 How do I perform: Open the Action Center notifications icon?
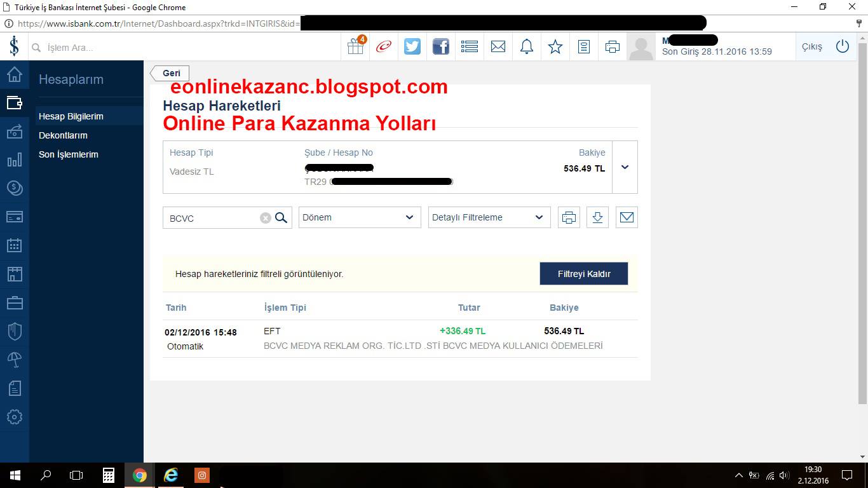click(x=847, y=475)
